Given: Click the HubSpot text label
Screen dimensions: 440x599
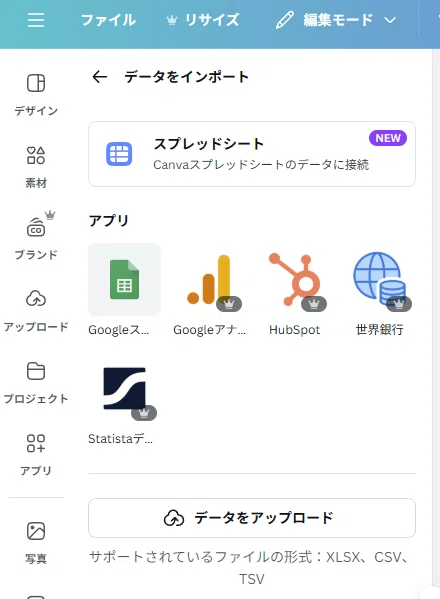Looking at the screenshot, I should [294, 330].
